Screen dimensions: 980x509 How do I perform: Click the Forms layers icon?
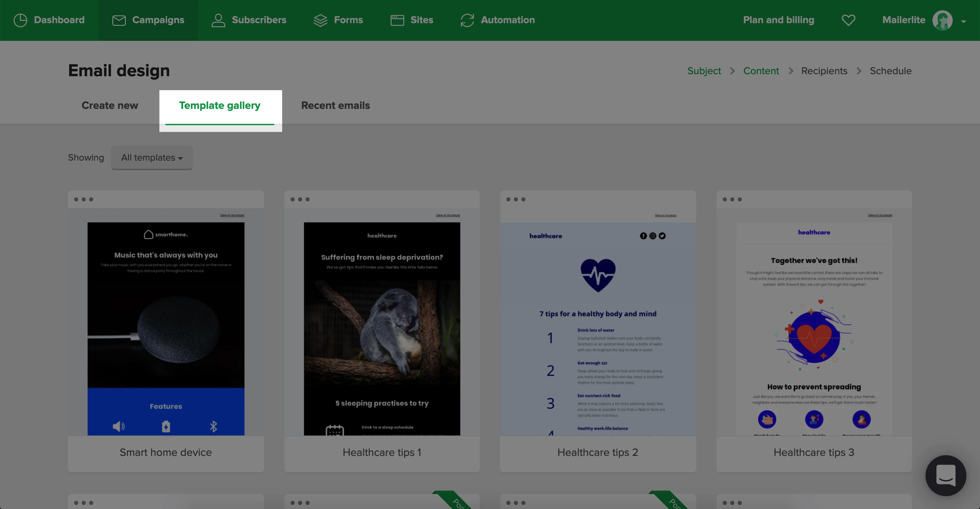coord(320,20)
